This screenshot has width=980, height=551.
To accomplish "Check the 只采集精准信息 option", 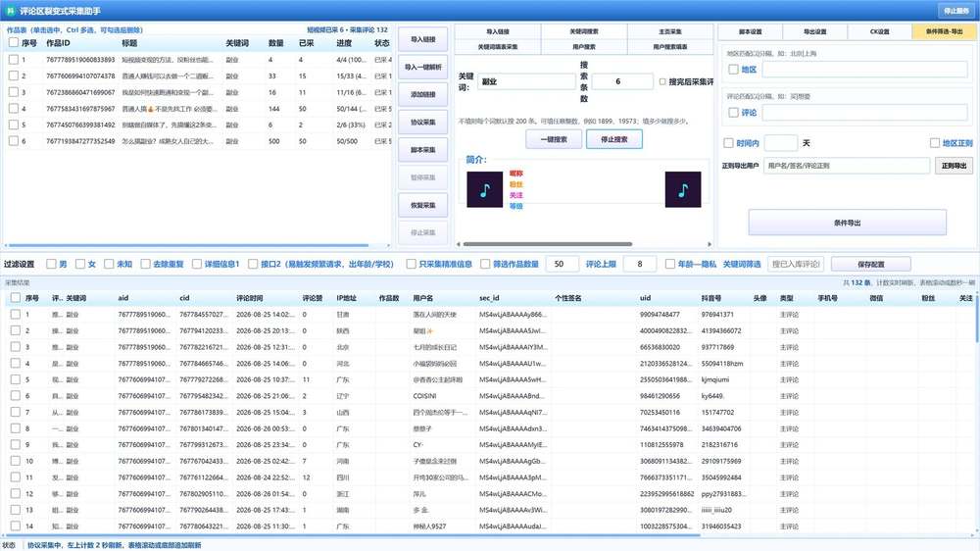I will click(x=412, y=264).
